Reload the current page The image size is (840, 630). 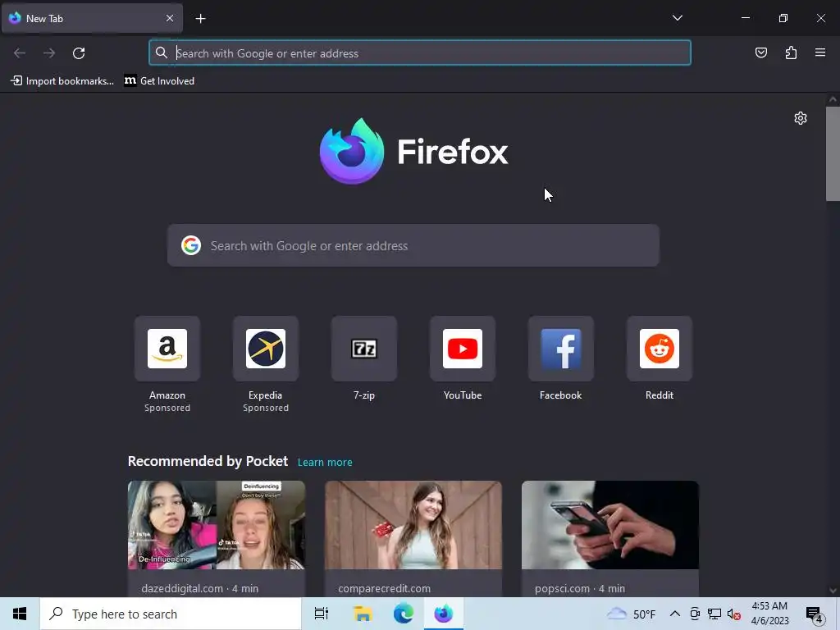tap(79, 53)
